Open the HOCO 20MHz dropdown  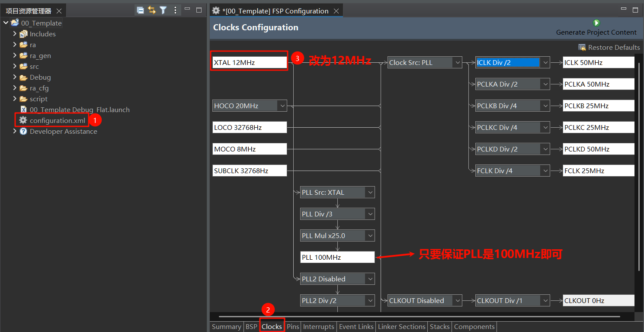pos(282,106)
